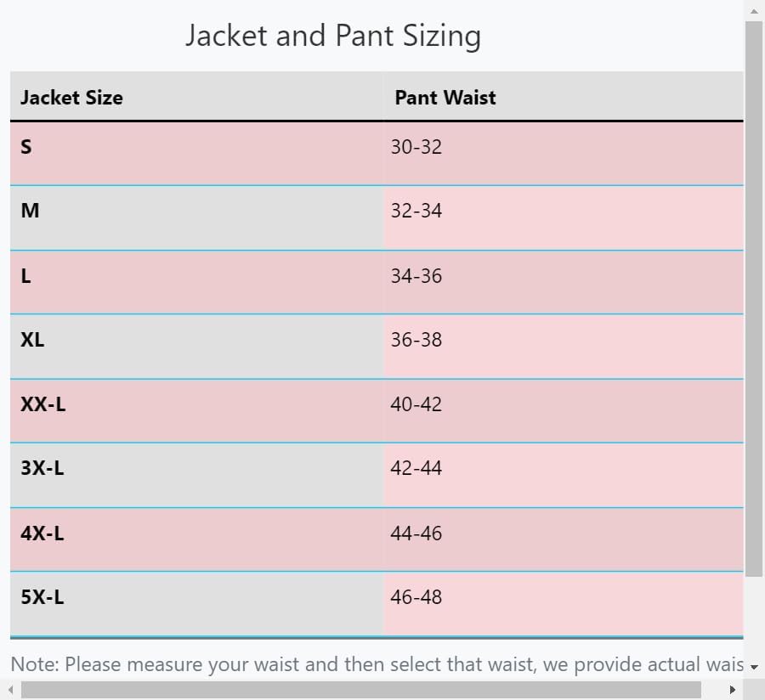Click the horizontal scrollbar thumb
This screenshot has height=700, width=765.
point(361,690)
